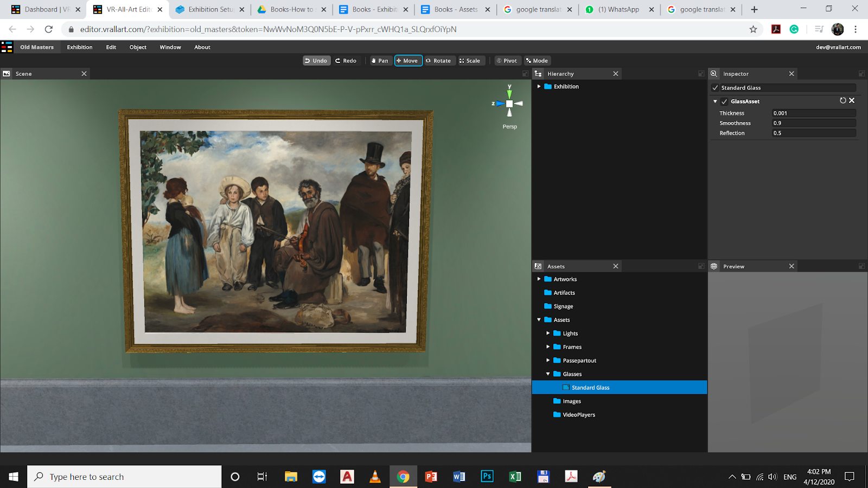
Task: Click the VR-All-Art logo icon
Action: (7, 47)
